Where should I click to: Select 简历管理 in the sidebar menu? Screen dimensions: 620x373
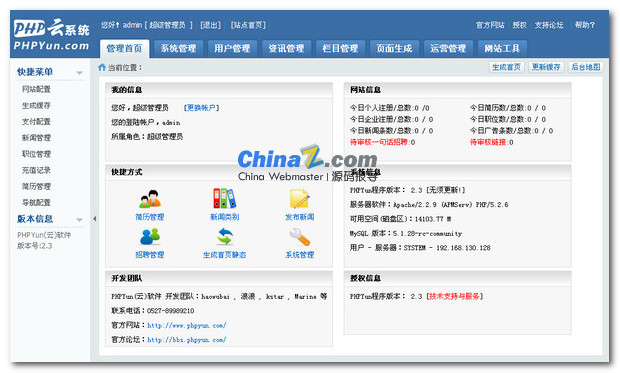click(36, 187)
